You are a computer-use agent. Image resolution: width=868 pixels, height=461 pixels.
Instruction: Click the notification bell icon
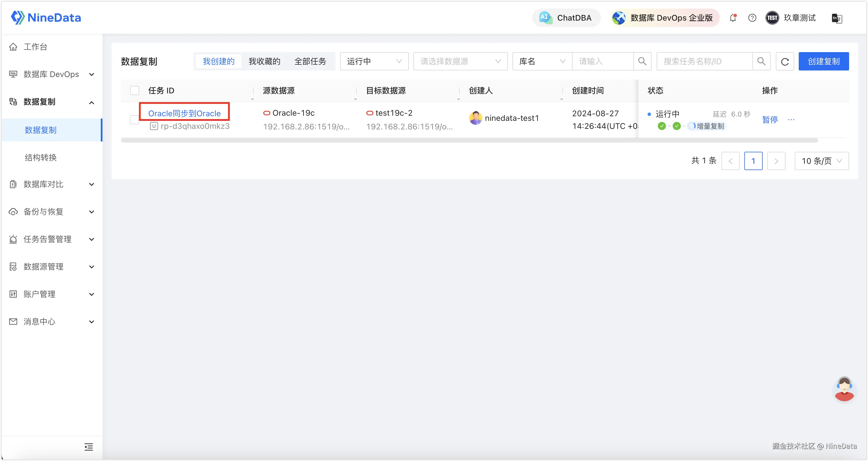pos(733,18)
